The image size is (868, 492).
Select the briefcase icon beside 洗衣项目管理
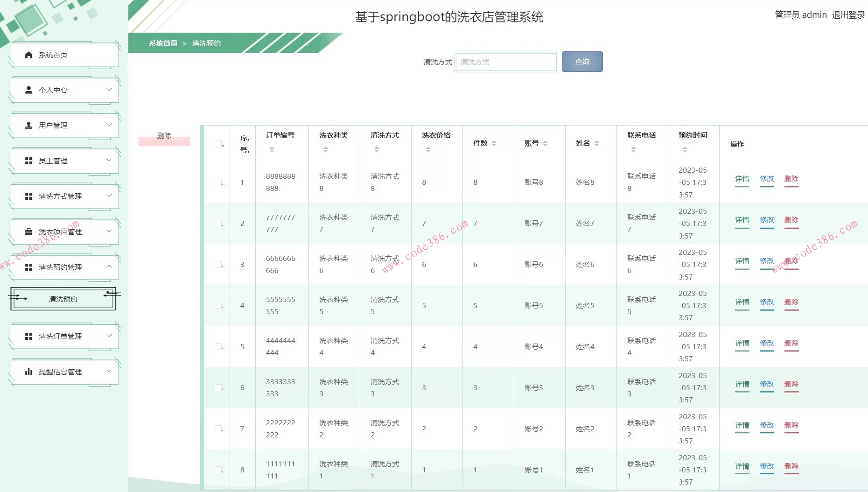(x=28, y=231)
